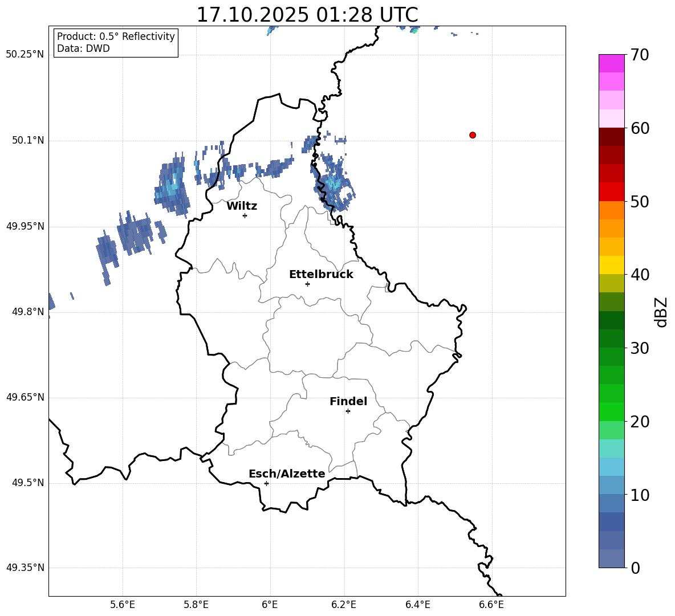Click the 5.8°E longitude label
The height and width of the screenshot is (616, 675).
coord(196,605)
